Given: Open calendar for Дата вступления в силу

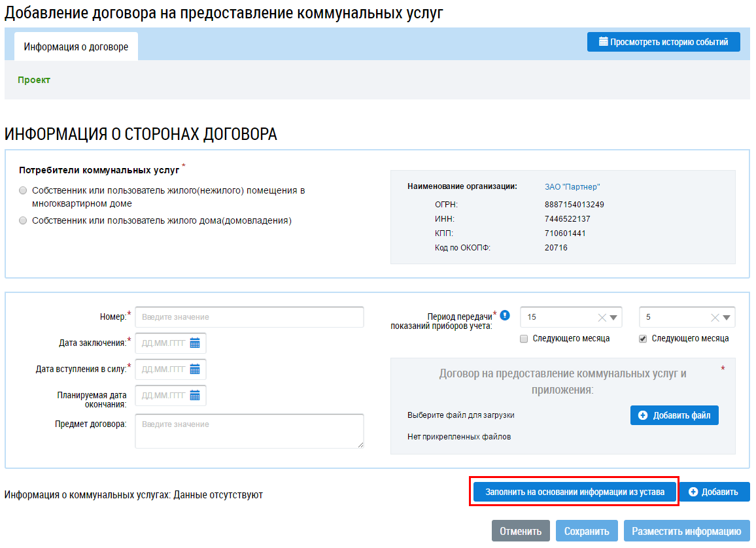Looking at the screenshot, I should click(194, 369).
